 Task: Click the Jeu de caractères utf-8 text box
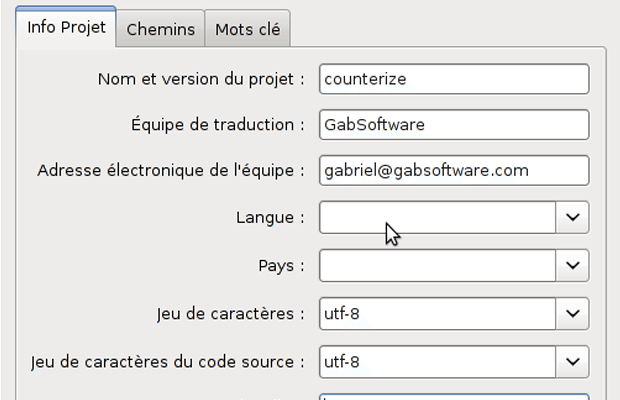[x=437, y=313]
